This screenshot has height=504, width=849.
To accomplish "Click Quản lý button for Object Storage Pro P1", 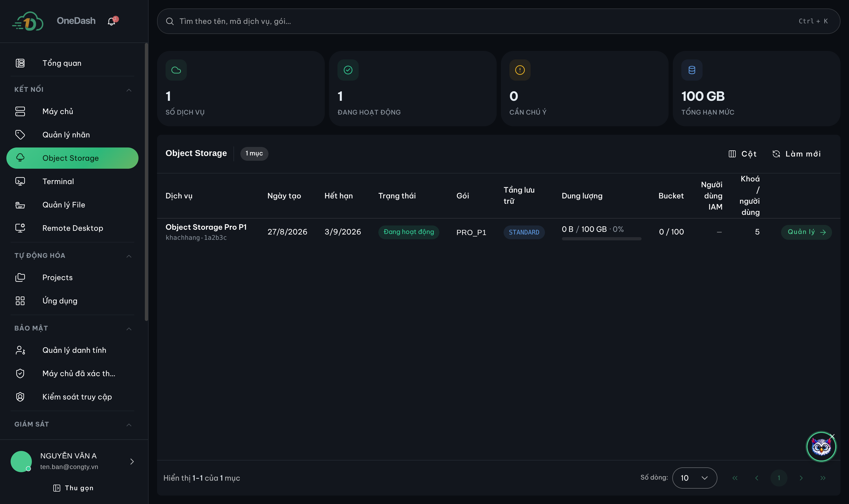I will [806, 232].
